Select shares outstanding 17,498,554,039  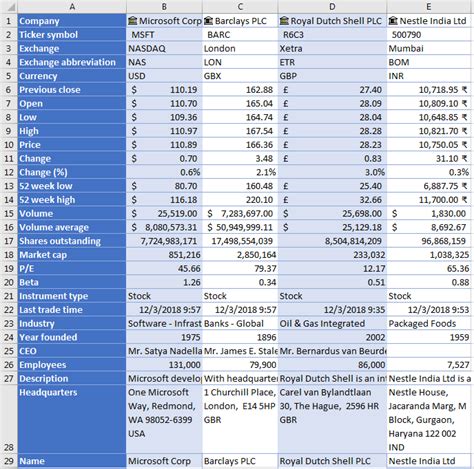pos(240,241)
